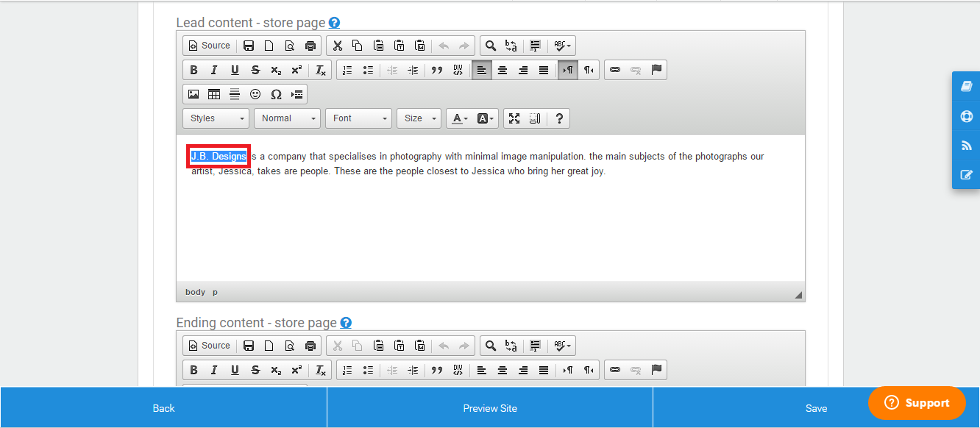Screen dimensions: 980x428
Task: Open Normal paragraph format dropdown
Action: click(288, 118)
